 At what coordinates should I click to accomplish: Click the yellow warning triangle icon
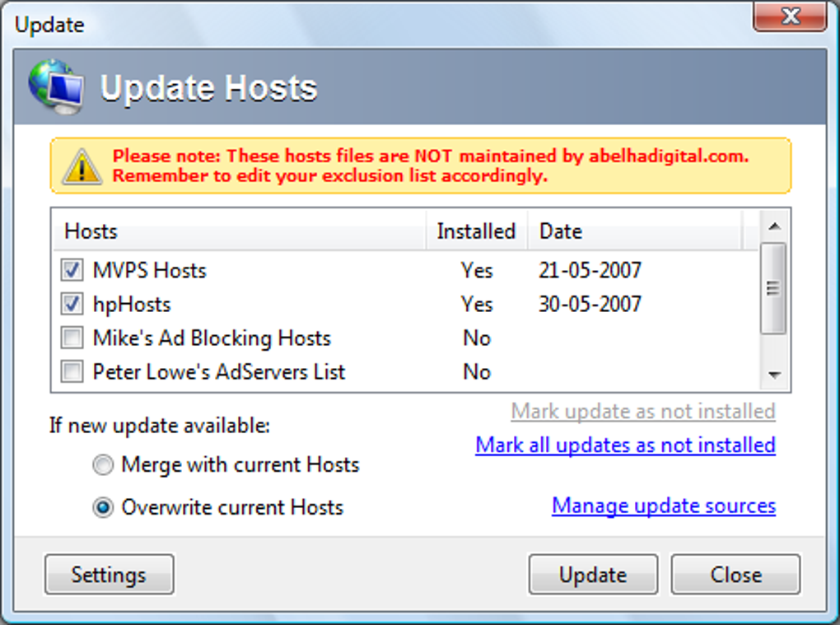(x=82, y=166)
